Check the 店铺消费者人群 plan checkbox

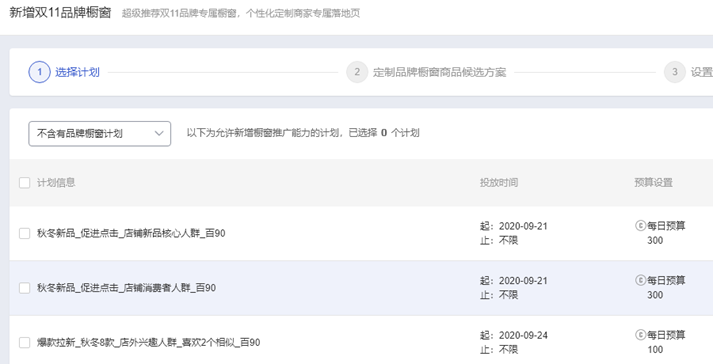[x=25, y=288]
